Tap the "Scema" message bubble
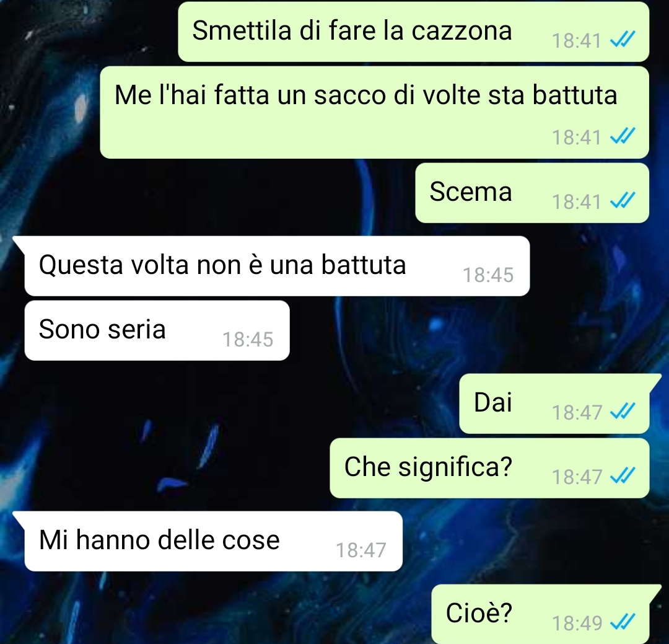Image resolution: width=669 pixels, height=644 pixels. (x=532, y=193)
